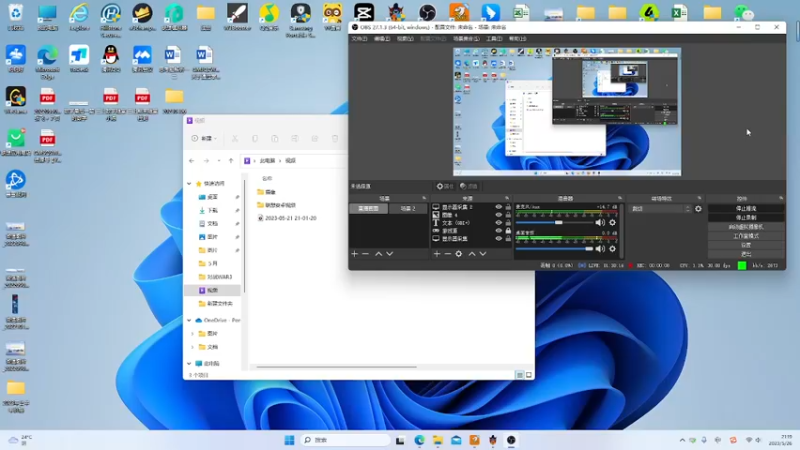The width and height of the screenshot is (800, 450).
Task: Hide the 显示器采集 2 source
Action: tap(498, 207)
